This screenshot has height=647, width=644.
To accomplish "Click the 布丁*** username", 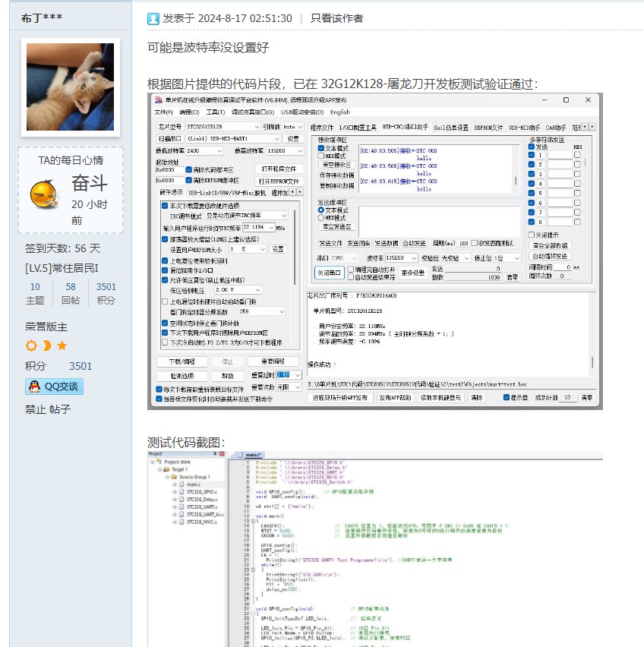I will coord(42,18).
